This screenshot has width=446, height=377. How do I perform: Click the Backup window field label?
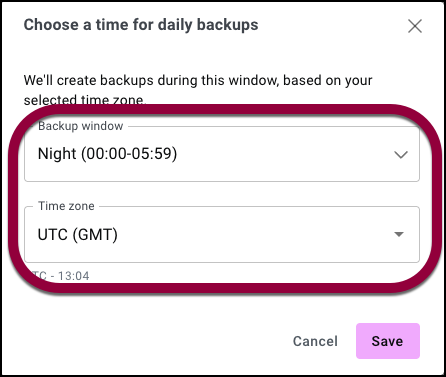[81, 126]
